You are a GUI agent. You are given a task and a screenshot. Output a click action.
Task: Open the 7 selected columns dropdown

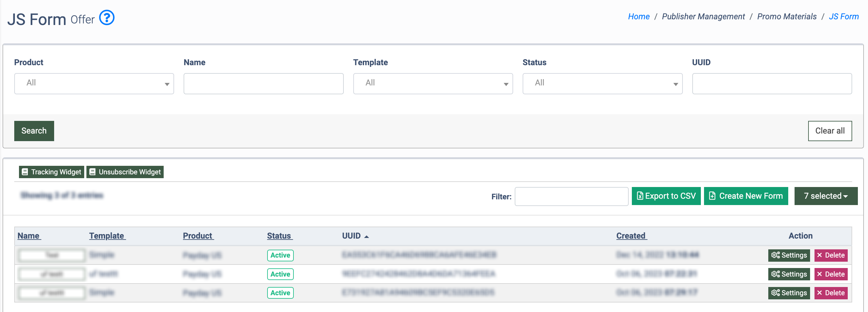coord(826,196)
